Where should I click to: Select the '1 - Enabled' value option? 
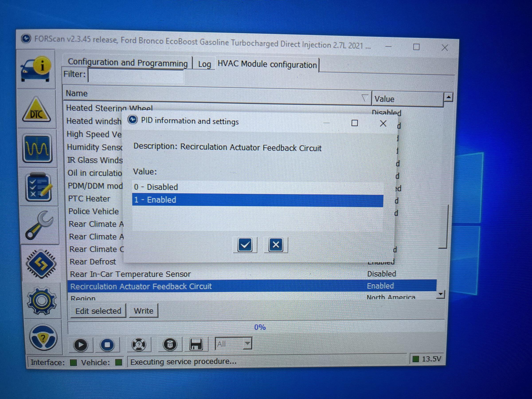[257, 200]
